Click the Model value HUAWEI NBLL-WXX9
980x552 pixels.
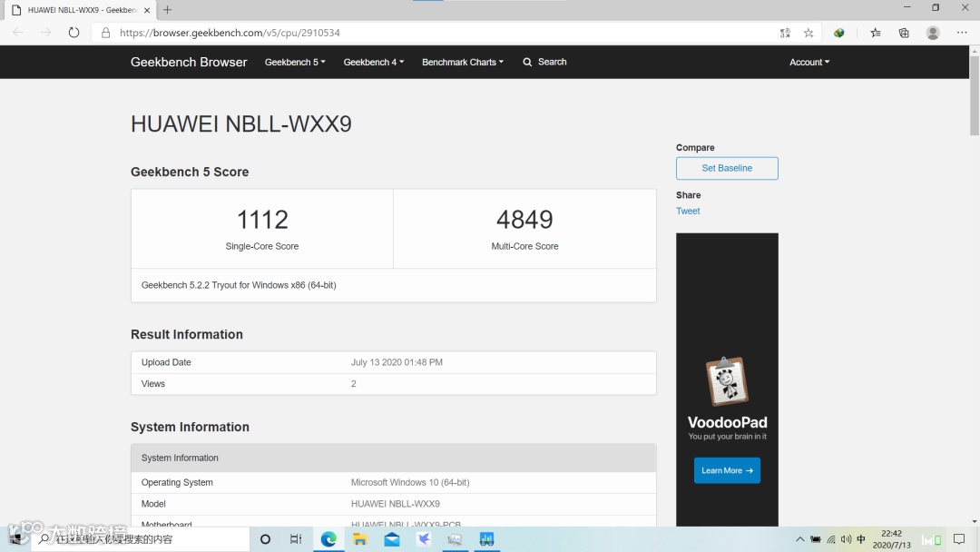tap(395, 503)
